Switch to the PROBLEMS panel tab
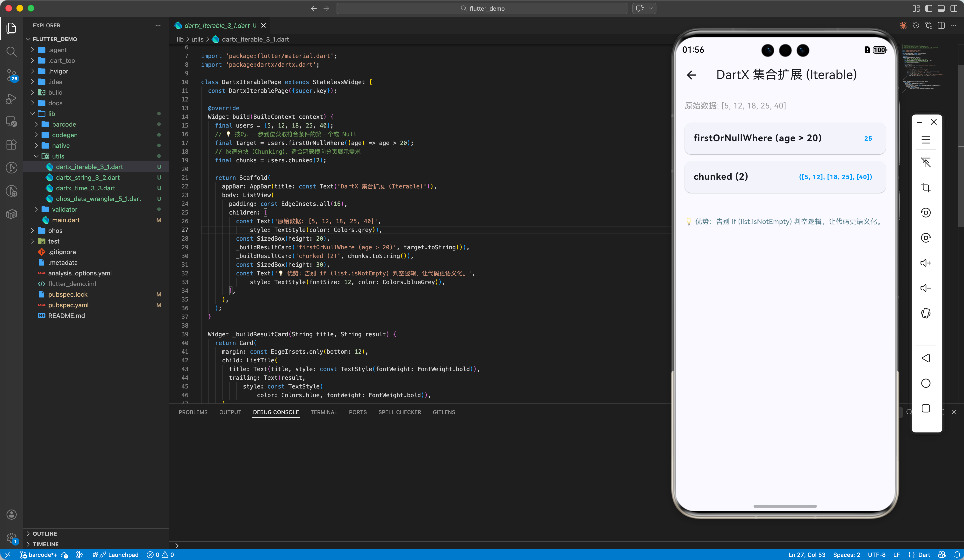The height and width of the screenshot is (560, 964). 193,412
